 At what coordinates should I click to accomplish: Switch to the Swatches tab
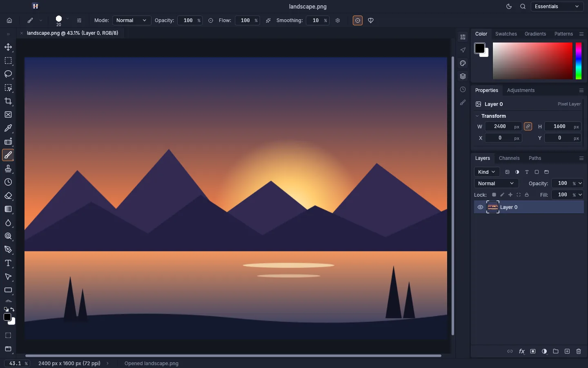[506, 34]
